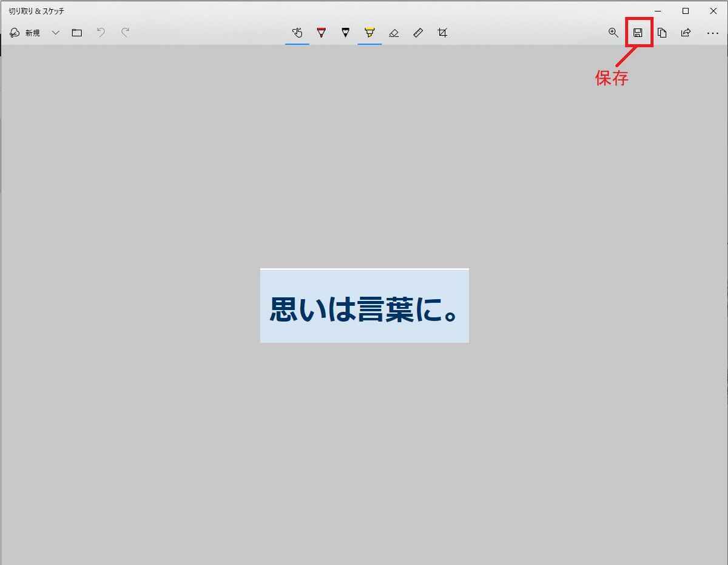Screen dimensions: 728x565
Task: Copy the snip to clipboard
Action: point(662,33)
